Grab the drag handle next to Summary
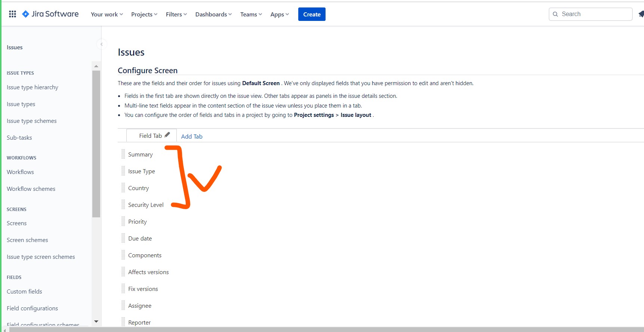 pos(123,154)
